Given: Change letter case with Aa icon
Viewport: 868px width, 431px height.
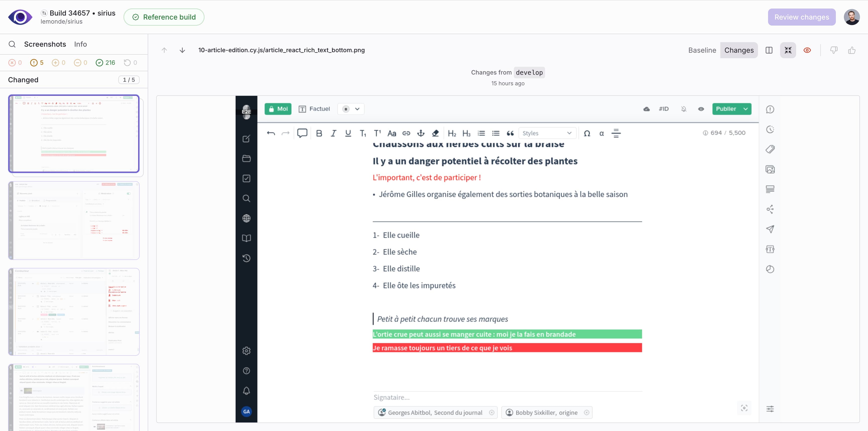Looking at the screenshot, I should pyautogui.click(x=392, y=133).
